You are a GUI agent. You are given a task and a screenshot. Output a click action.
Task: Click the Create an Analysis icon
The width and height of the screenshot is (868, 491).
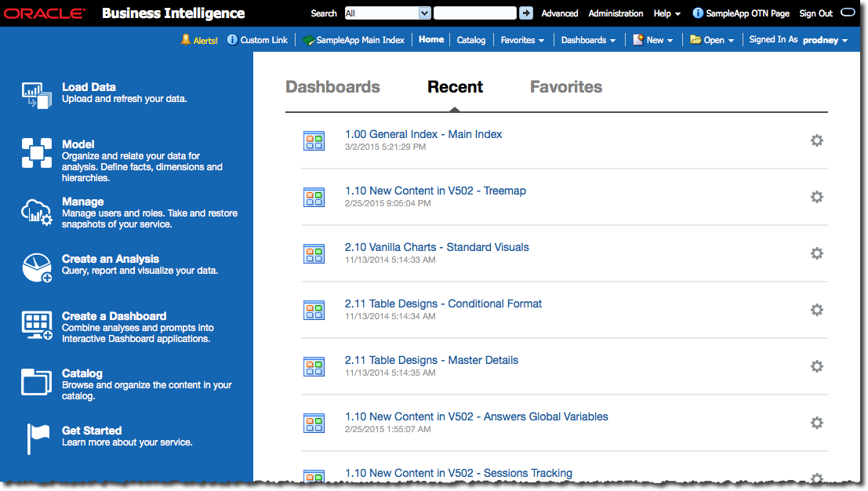pos(36,267)
